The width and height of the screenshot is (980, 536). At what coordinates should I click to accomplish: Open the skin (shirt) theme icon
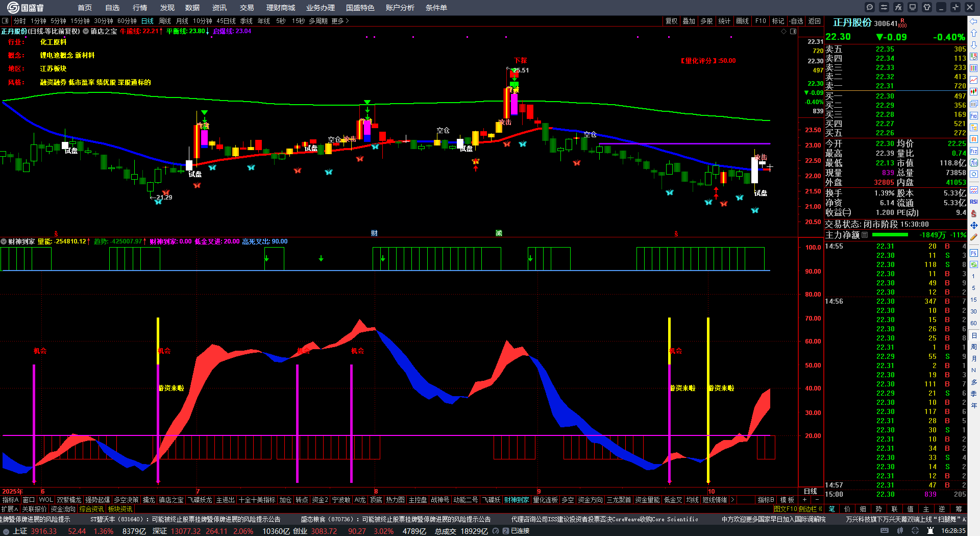coord(927,7)
